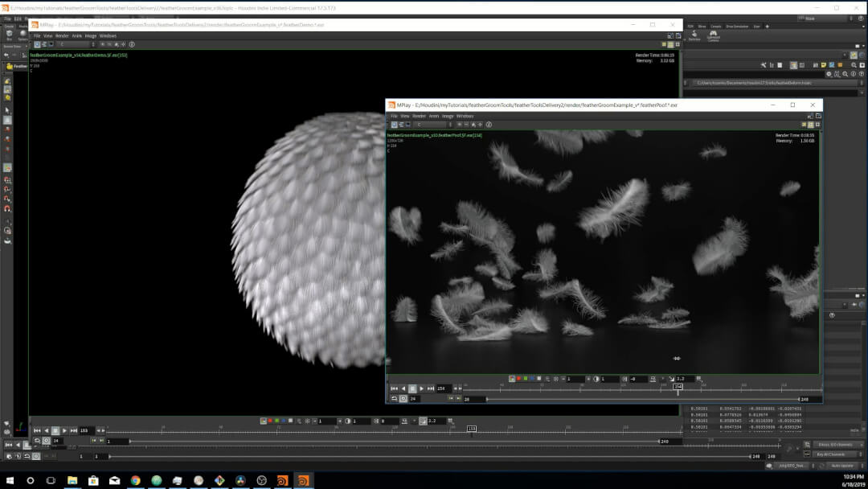Open Mail app from taskbar

(114, 480)
